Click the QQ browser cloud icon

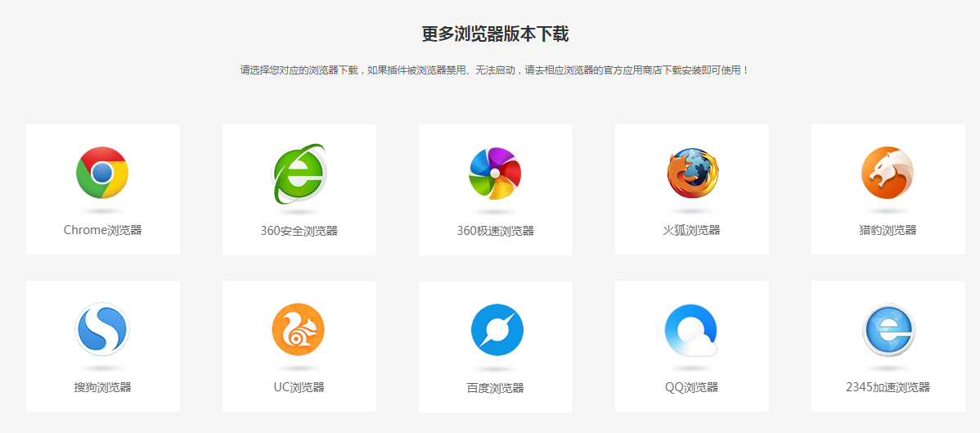(x=691, y=330)
